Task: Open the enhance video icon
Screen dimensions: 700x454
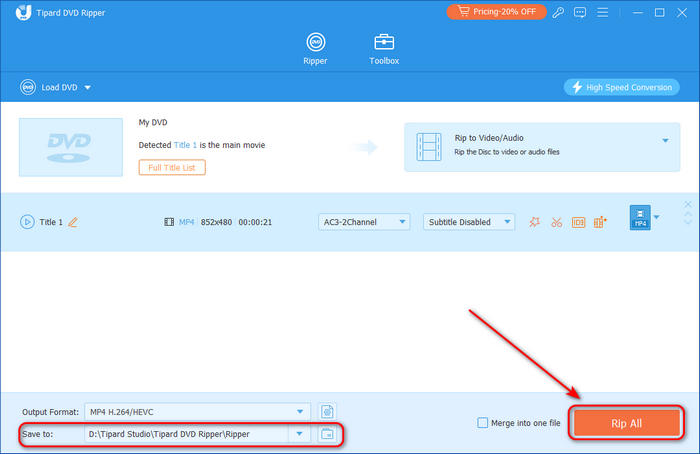Action: click(600, 222)
